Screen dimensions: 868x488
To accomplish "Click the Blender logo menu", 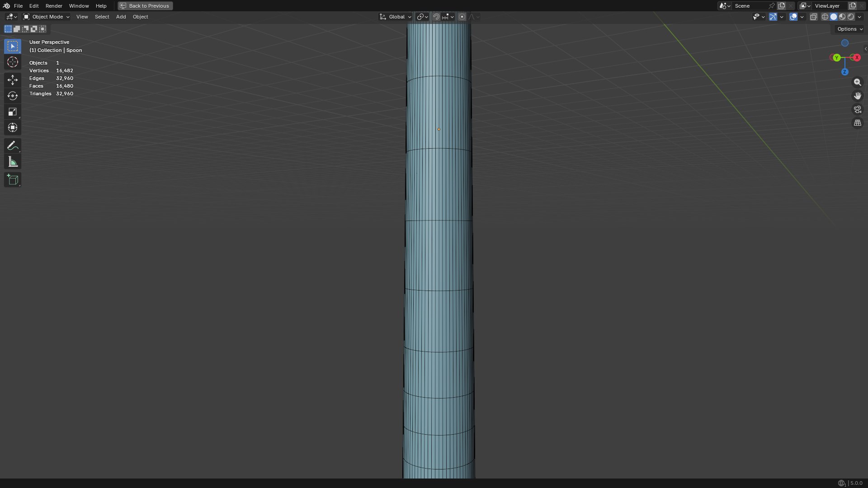I will [6, 6].
